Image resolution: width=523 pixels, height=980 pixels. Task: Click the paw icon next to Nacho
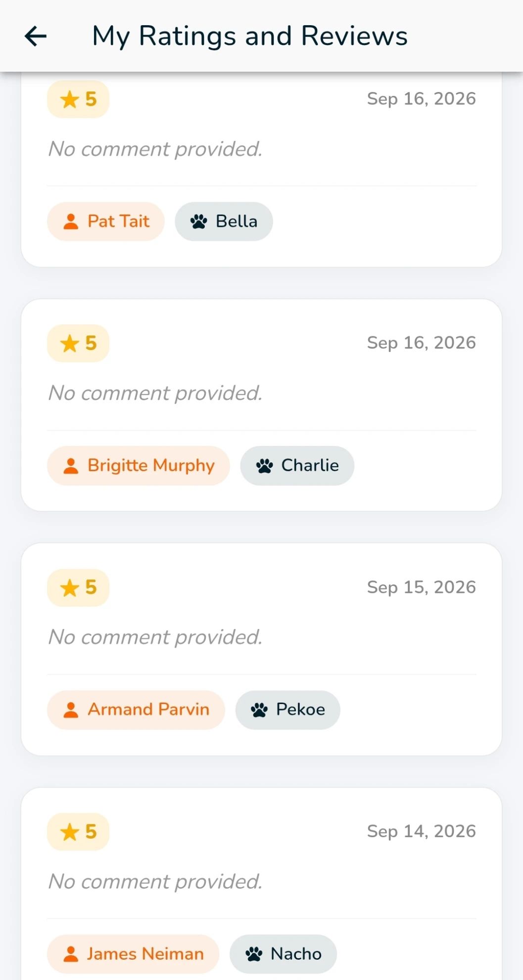click(254, 954)
